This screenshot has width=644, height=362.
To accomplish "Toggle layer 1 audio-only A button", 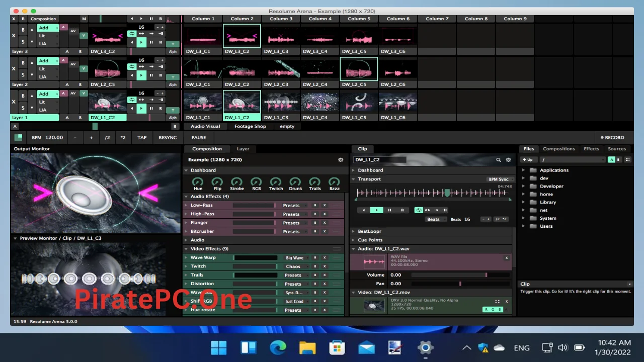I will pos(63,93).
